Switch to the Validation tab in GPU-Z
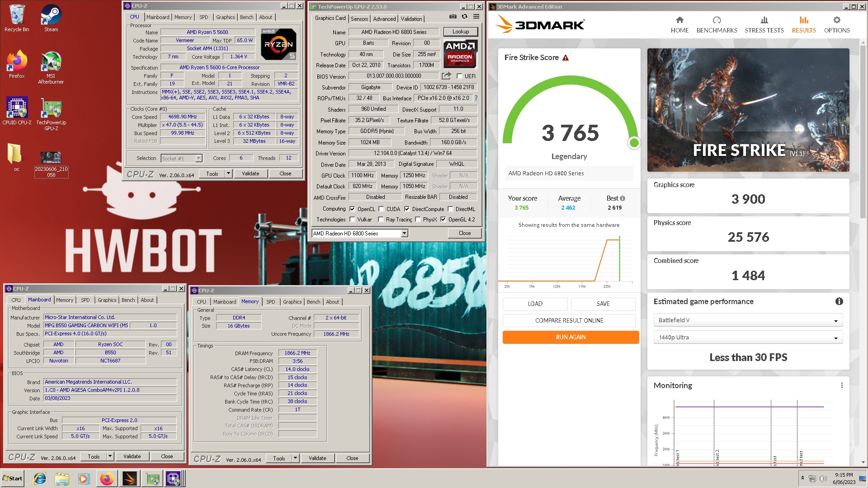Screen dimensions: 868x488 click(x=411, y=19)
